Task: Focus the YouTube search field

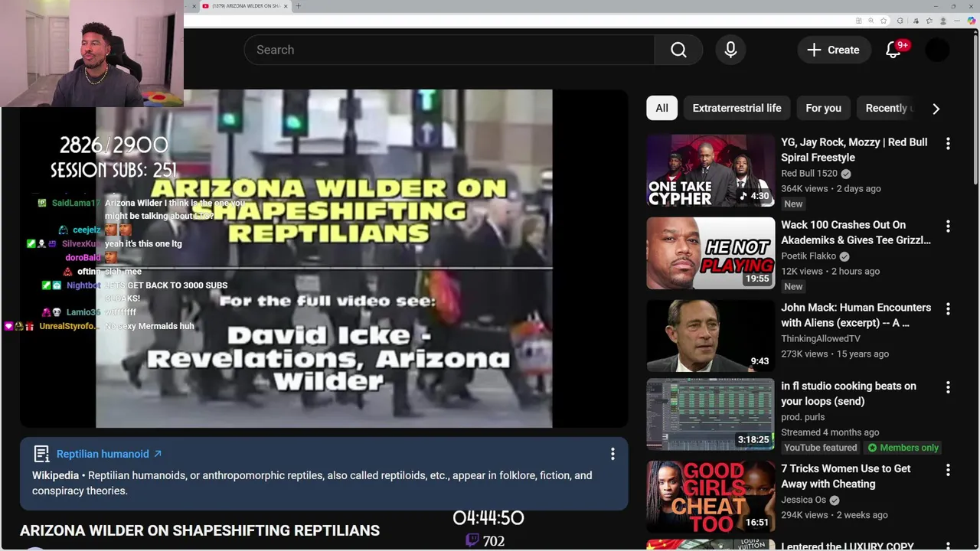Action: pos(449,50)
